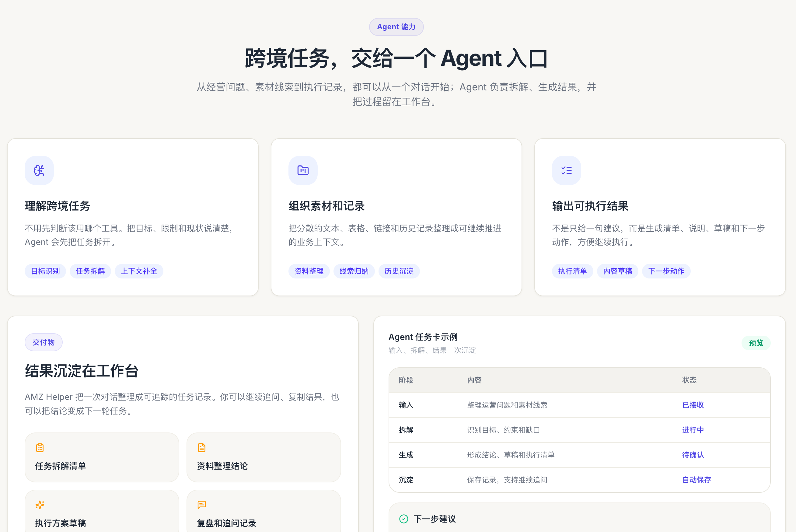Select the 线索归纳 tag
The width and height of the screenshot is (796, 532).
pyautogui.click(x=354, y=271)
